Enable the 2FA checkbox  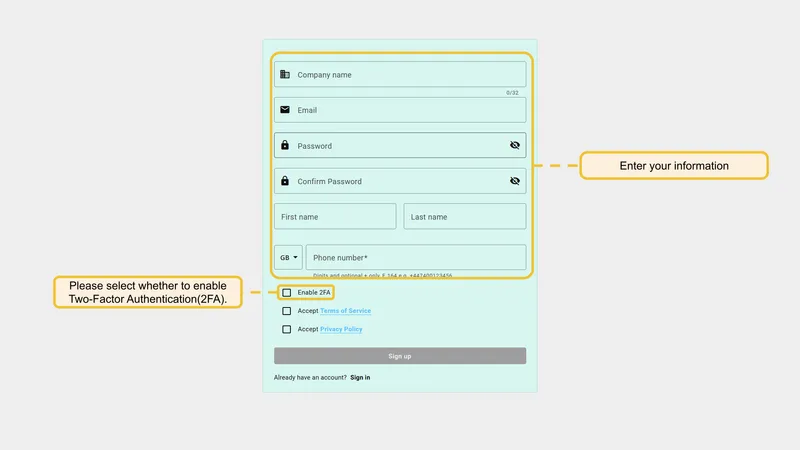[x=287, y=292]
